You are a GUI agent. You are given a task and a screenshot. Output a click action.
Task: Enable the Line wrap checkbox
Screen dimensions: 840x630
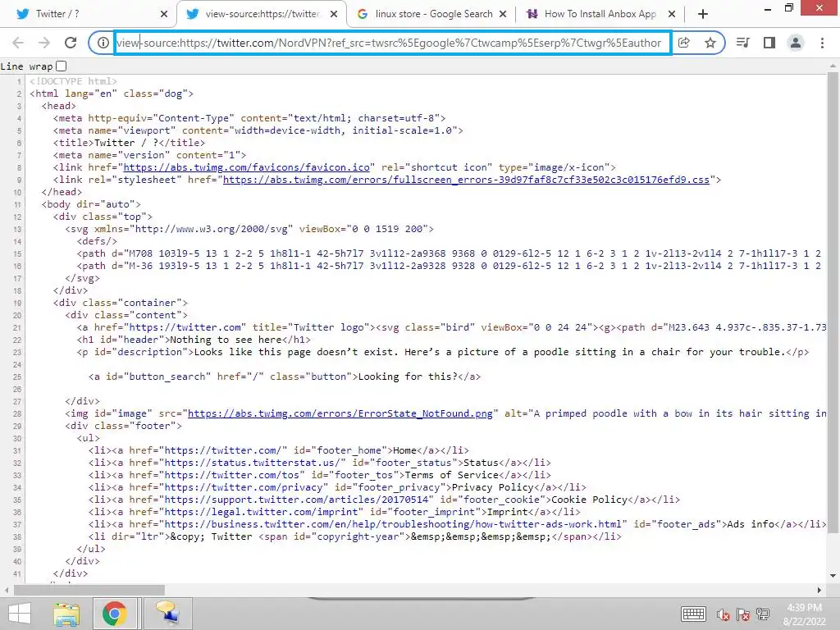click(x=61, y=66)
